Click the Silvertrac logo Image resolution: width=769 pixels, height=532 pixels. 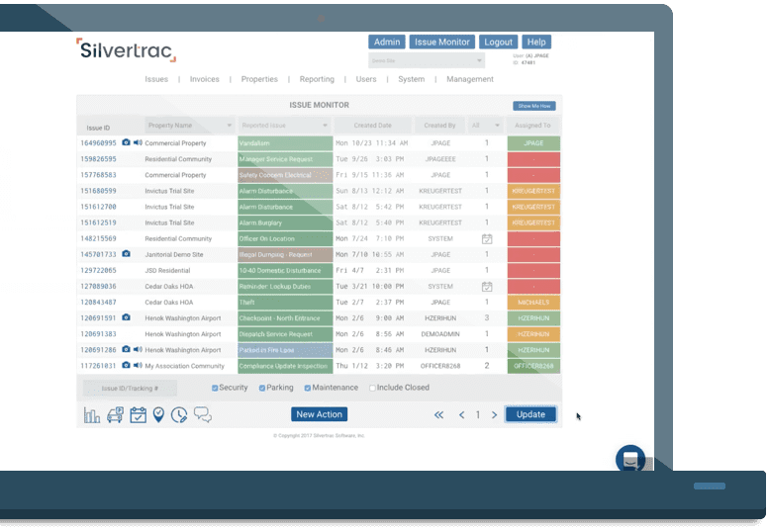pyautogui.click(x=126, y=50)
